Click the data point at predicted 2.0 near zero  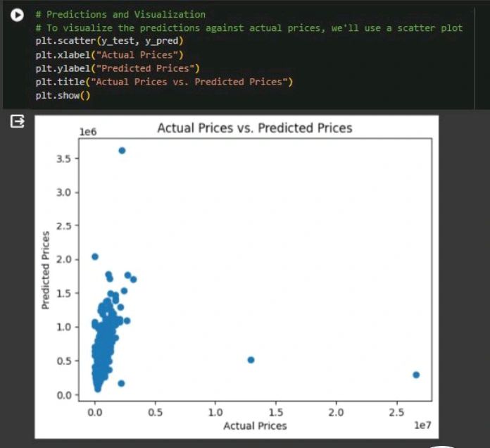[x=95, y=256]
